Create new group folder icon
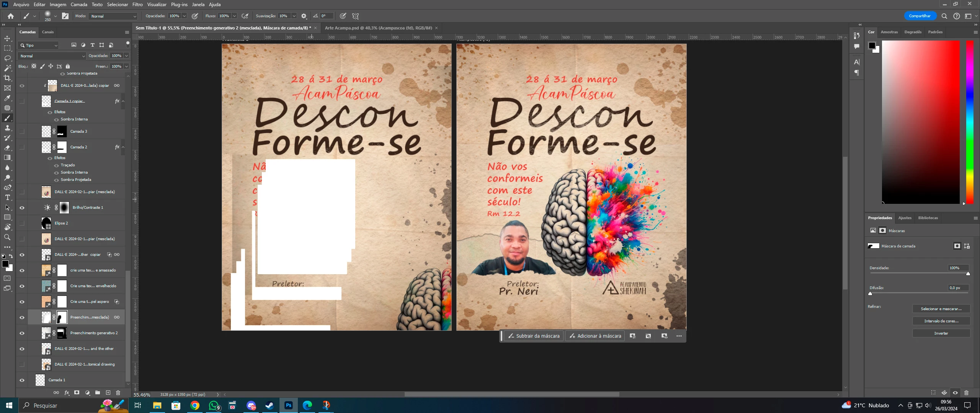Image resolution: width=980 pixels, height=413 pixels. click(98, 393)
